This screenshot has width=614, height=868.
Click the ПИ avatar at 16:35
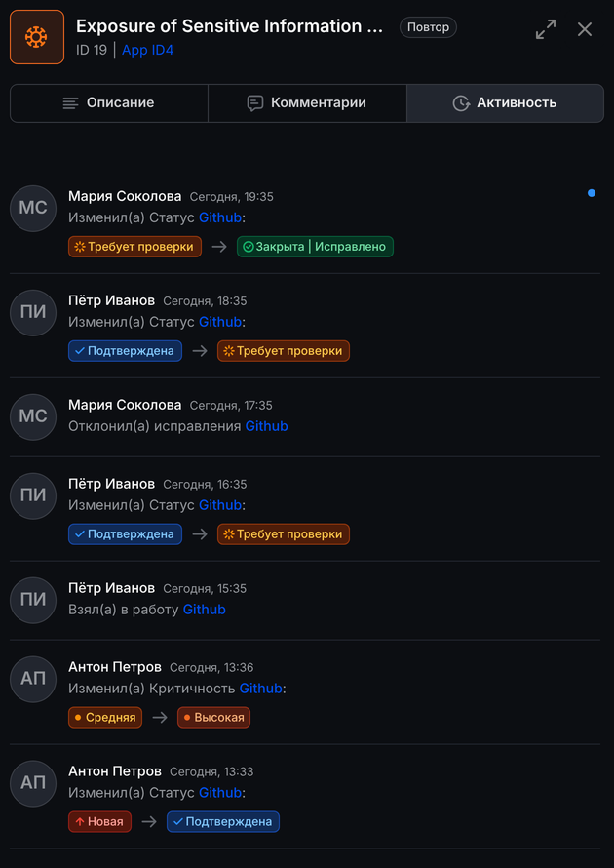pyautogui.click(x=33, y=496)
